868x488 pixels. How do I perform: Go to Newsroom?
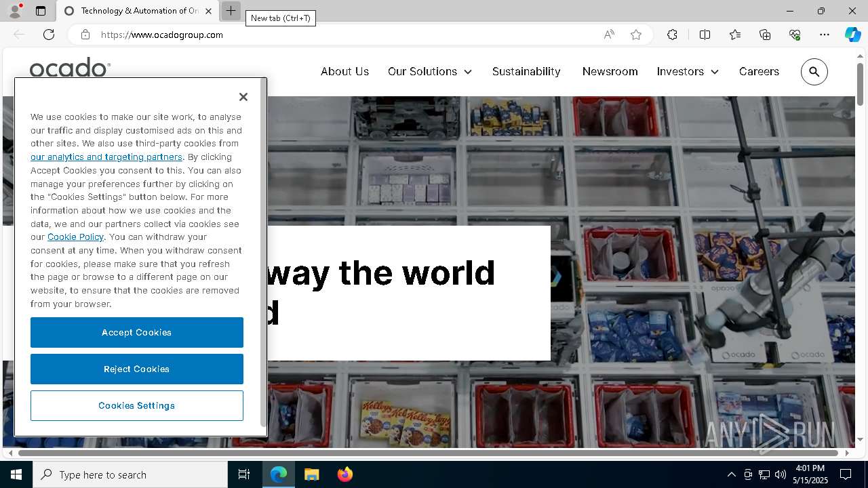[610, 71]
